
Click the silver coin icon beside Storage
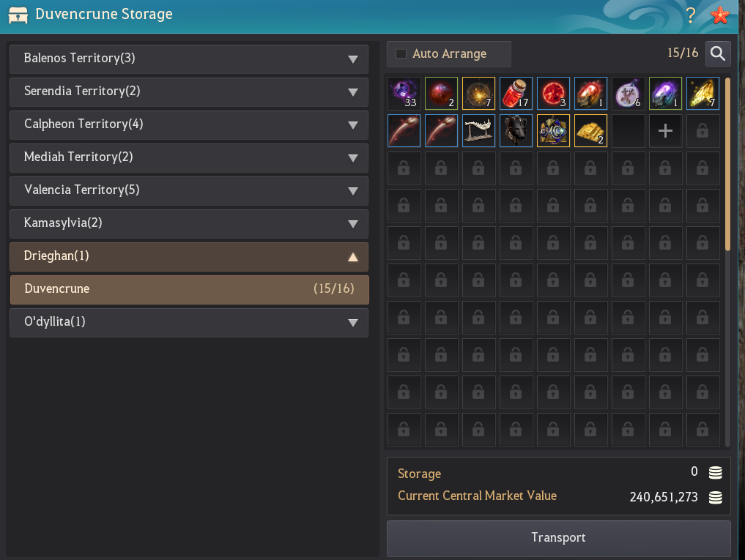(x=715, y=473)
